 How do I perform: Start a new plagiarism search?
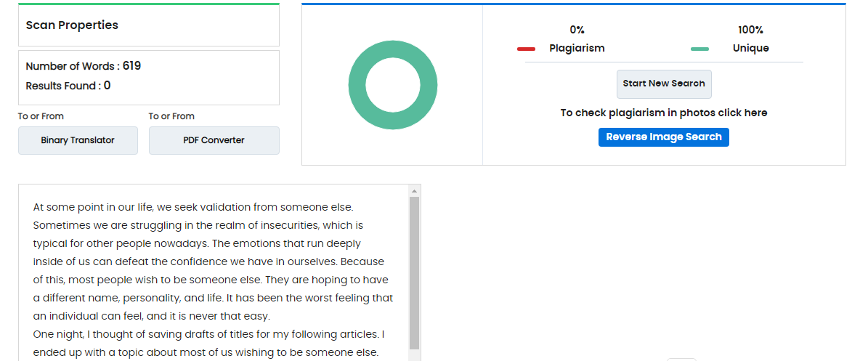click(664, 84)
